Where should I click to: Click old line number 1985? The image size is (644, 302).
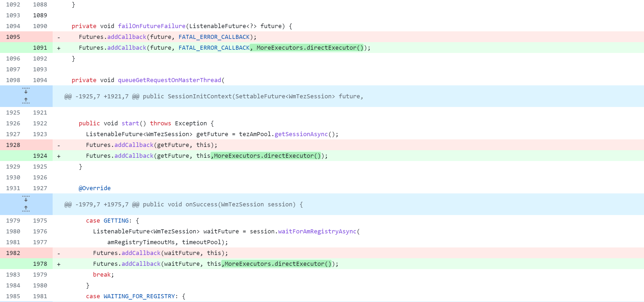[x=13, y=296]
